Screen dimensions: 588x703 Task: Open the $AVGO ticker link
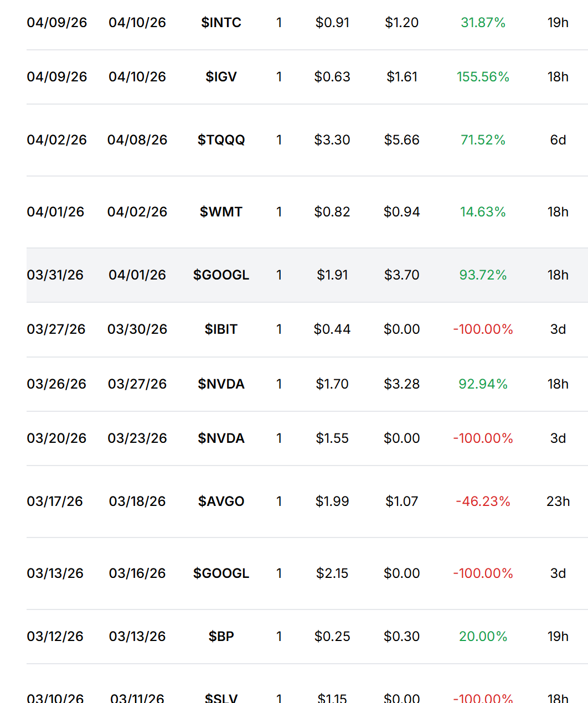[x=221, y=502]
